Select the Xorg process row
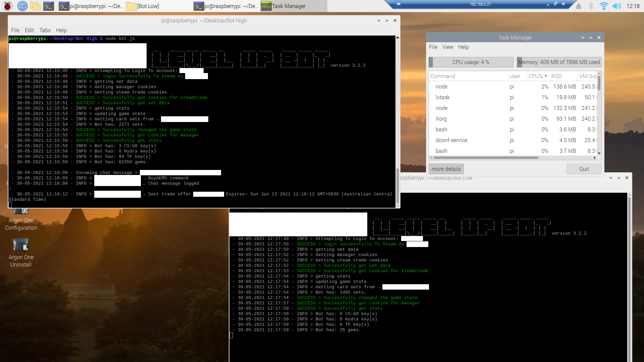The image size is (644, 362). point(513,119)
